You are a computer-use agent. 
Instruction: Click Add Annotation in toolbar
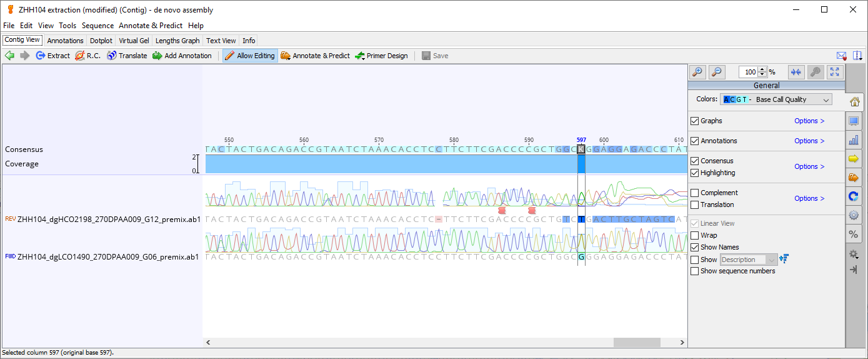[x=182, y=56]
